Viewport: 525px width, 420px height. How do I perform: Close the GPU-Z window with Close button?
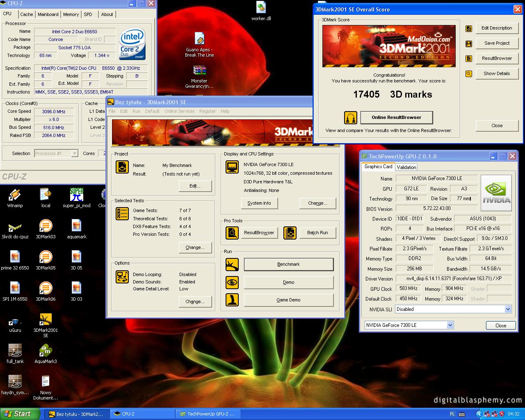[x=501, y=325]
